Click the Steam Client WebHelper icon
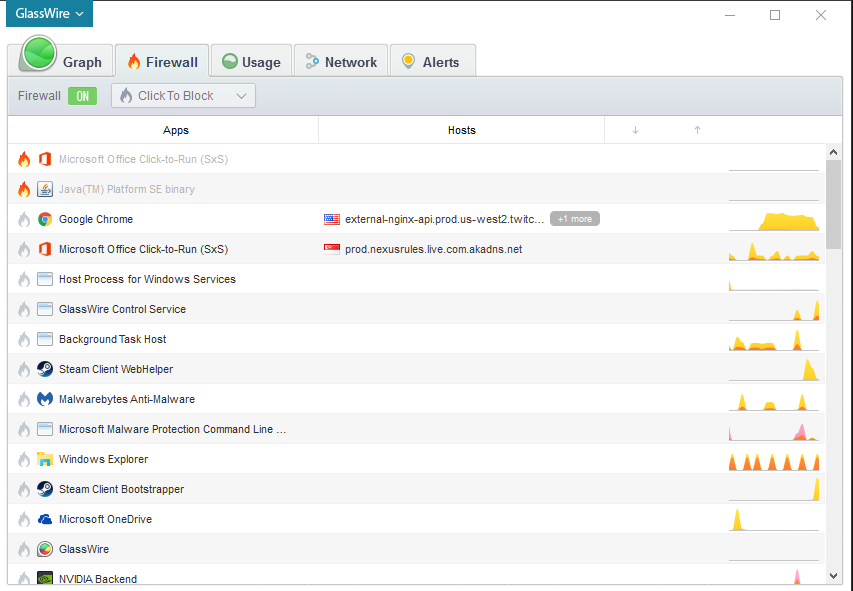This screenshot has width=853, height=591. pyautogui.click(x=45, y=369)
